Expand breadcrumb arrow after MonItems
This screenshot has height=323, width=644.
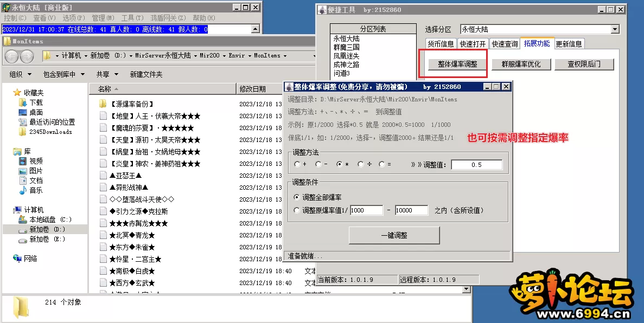pos(285,56)
